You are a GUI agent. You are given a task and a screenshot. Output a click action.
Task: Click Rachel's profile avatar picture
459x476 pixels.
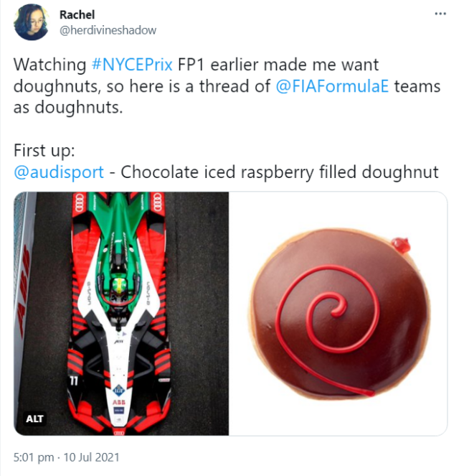click(x=32, y=22)
